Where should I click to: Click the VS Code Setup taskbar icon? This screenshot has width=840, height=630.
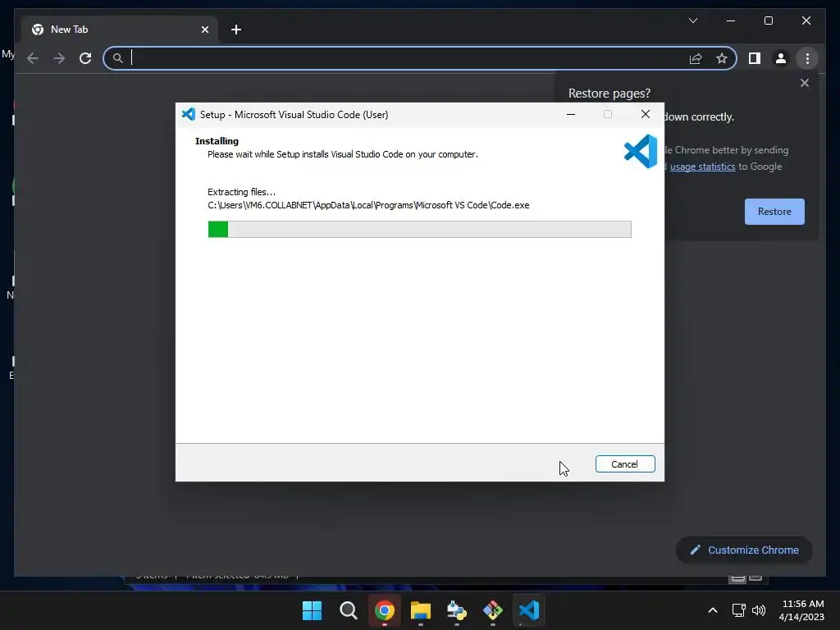point(529,610)
